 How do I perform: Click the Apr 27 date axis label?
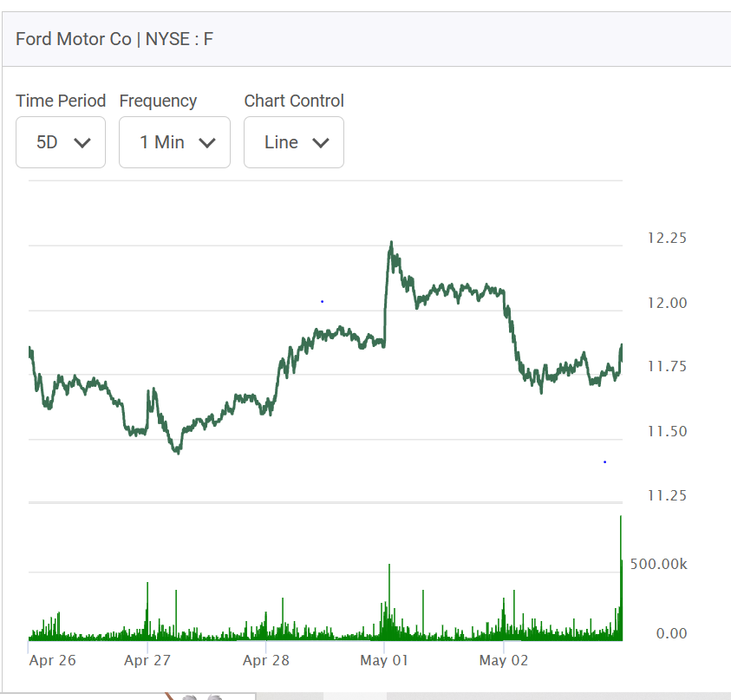(x=147, y=660)
